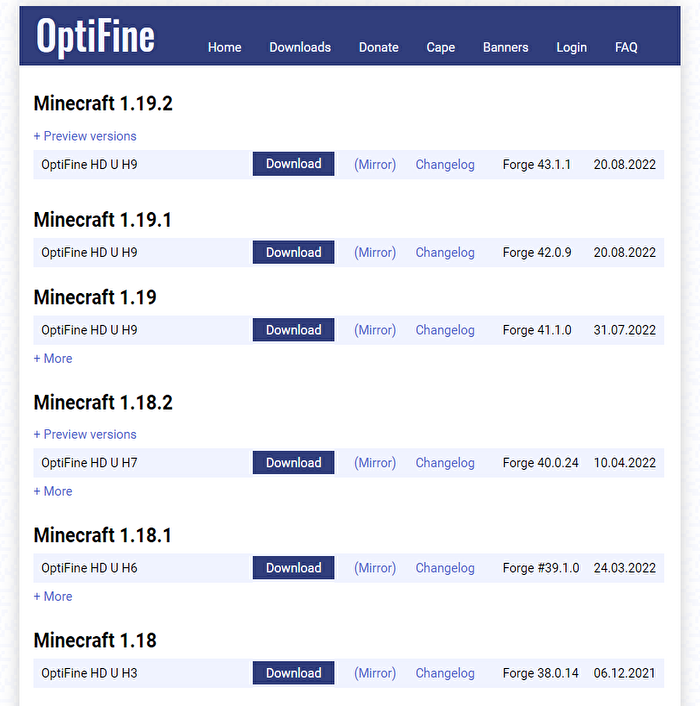Open Mirror link for Minecraft 1.19.1
700x706 pixels.
point(375,252)
